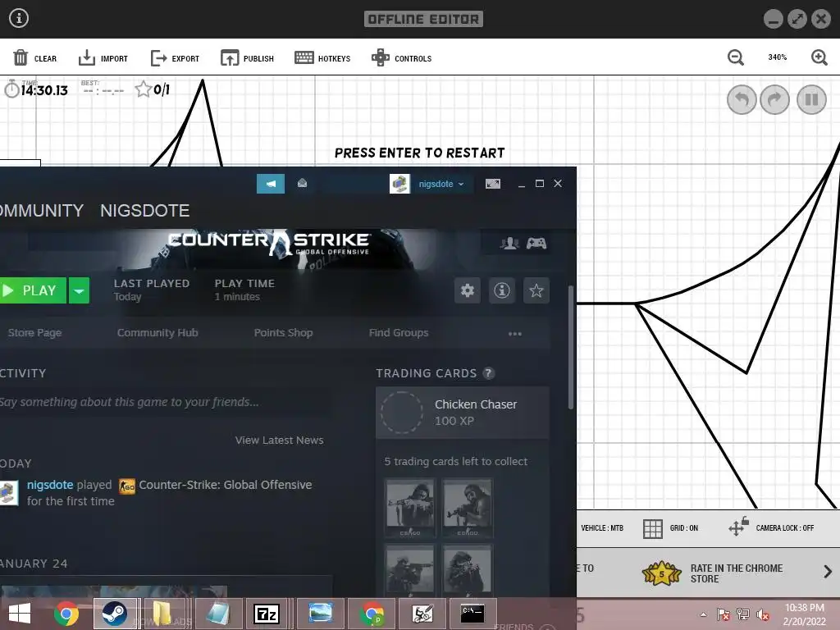840x630 pixels.
Task: Open Rate in the Chrome Store
Action: pyautogui.click(x=713, y=573)
